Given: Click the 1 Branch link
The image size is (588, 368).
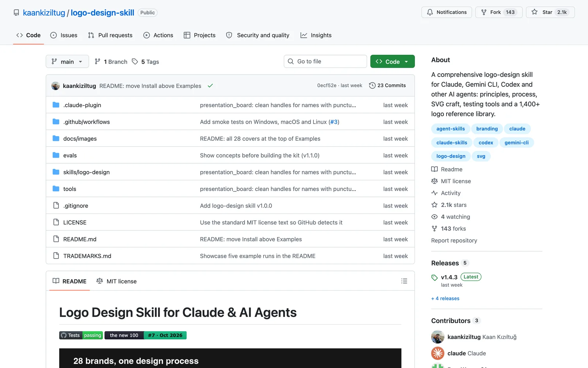Looking at the screenshot, I should coord(111,61).
